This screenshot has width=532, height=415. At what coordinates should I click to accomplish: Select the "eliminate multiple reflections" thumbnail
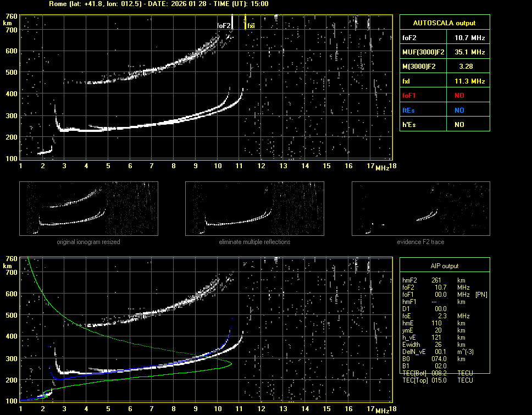coord(254,208)
